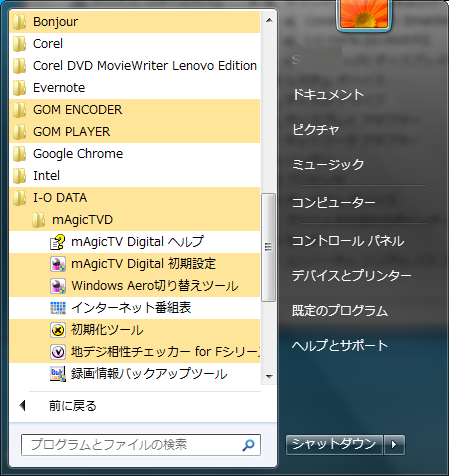449x476 pixels.
Task: Expand shutdown options arrow
Action: coord(394,445)
